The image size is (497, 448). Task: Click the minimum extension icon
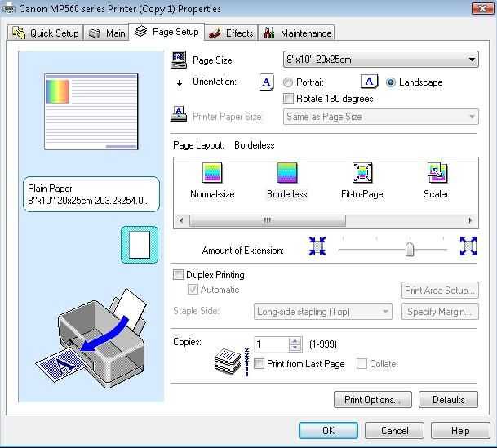click(317, 246)
